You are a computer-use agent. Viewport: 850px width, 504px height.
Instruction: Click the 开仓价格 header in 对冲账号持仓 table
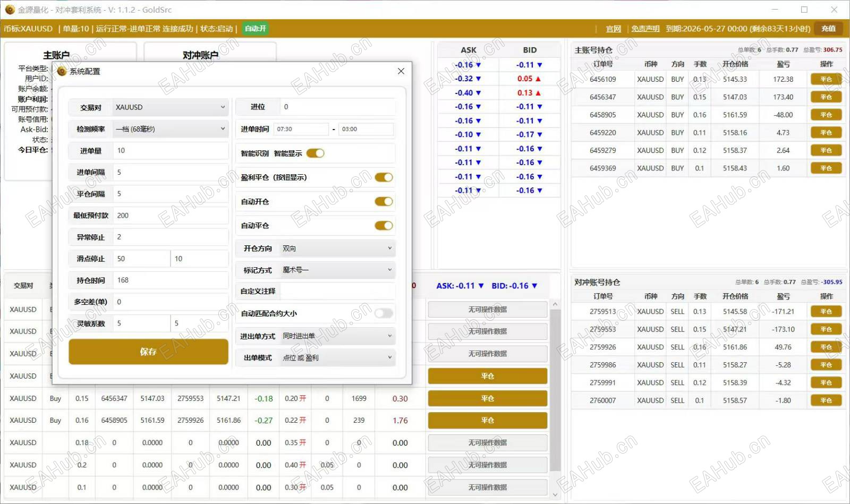(735, 296)
